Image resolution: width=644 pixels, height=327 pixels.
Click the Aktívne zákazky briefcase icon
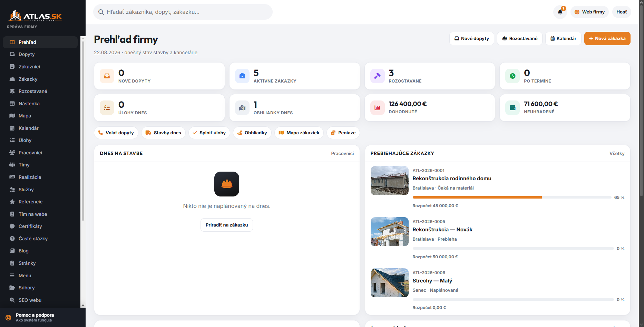pyautogui.click(x=242, y=76)
